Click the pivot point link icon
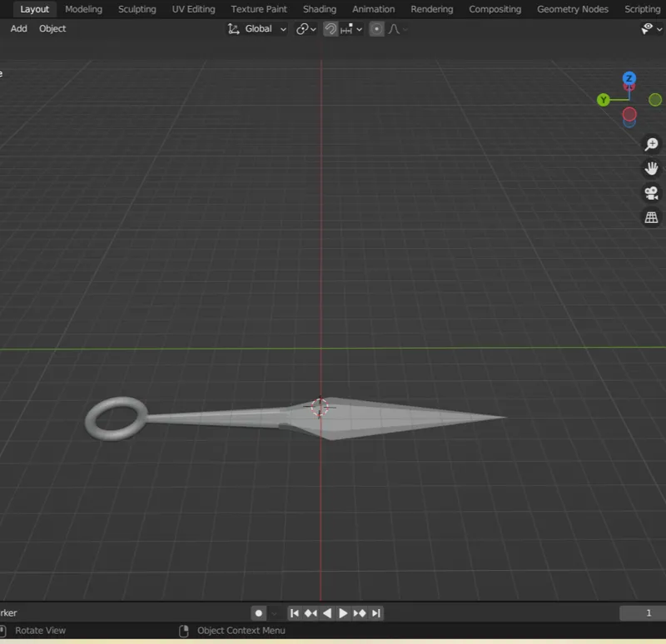This screenshot has width=666, height=644. click(302, 29)
